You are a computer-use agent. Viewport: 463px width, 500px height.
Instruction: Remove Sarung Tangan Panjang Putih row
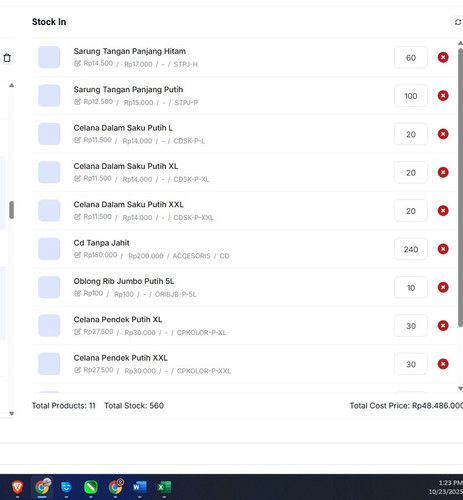point(443,96)
